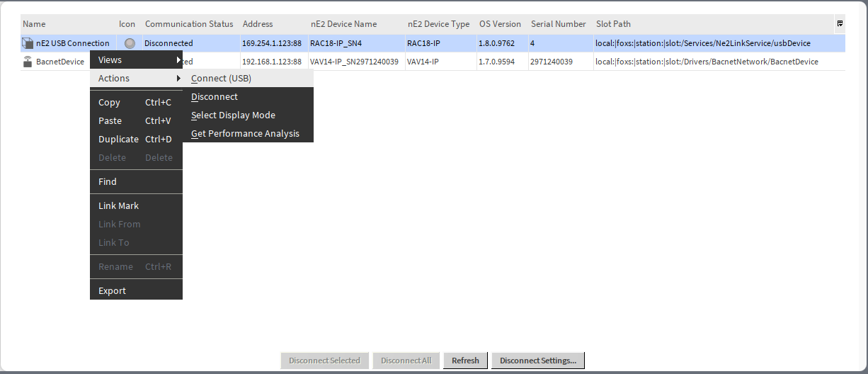Click the gray status circle icon

(x=130, y=43)
